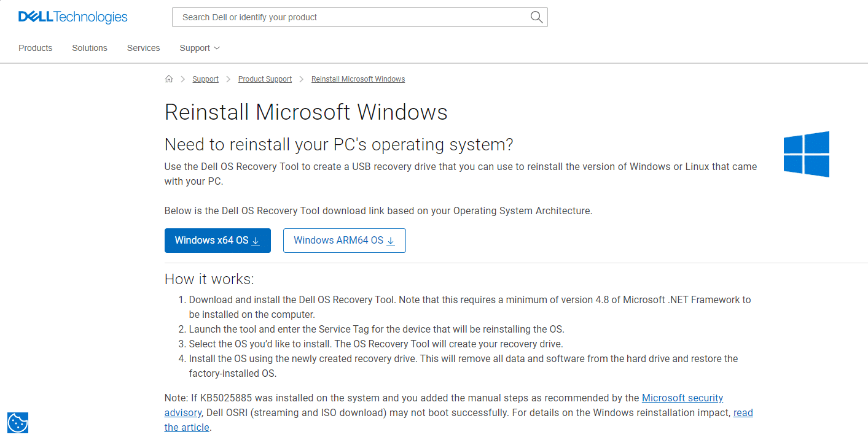Image resolution: width=868 pixels, height=440 pixels.
Task: Download the Windows ARM64 OS tool
Action: click(x=345, y=241)
